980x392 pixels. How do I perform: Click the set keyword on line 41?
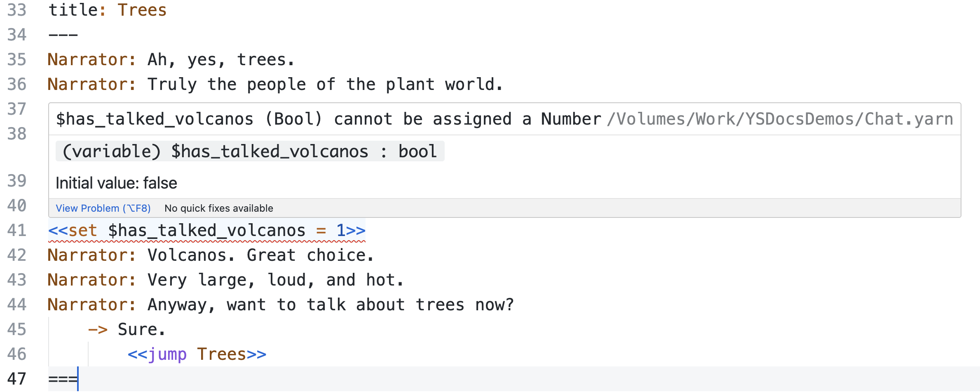point(82,230)
